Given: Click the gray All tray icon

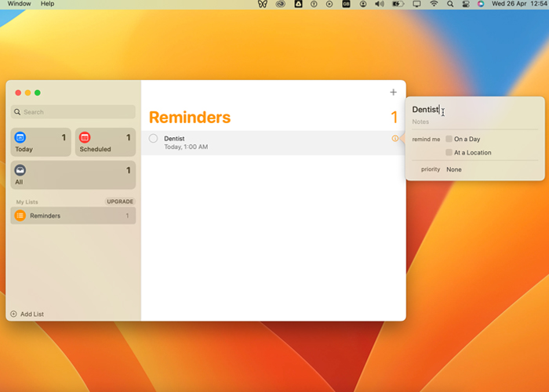Looking at the screenshot, I should click(20, 170).
